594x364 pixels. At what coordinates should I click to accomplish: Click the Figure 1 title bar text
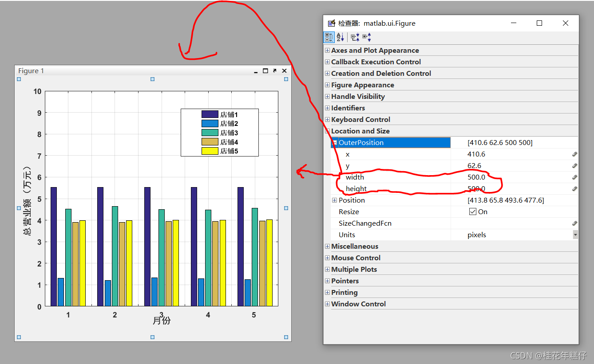pos(31,71)
